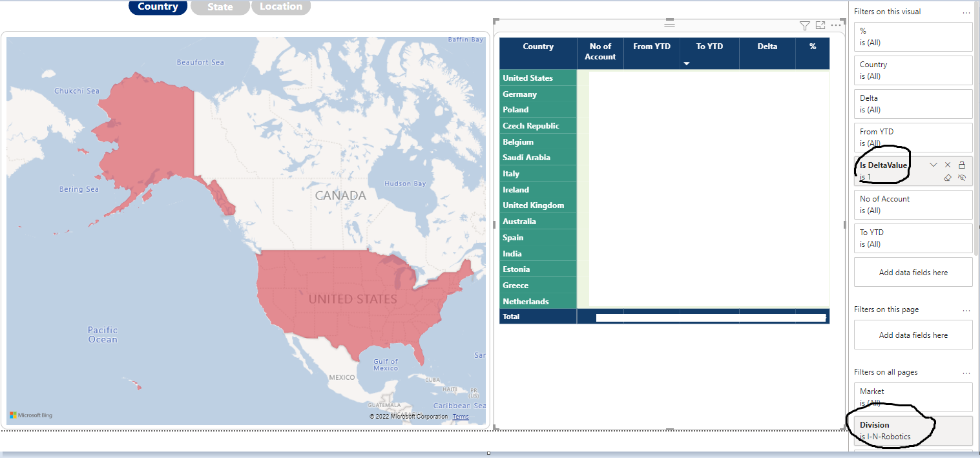Expand the Is DeltaValue filter card chevron
The image size is (980, 458).
[933, 165]
